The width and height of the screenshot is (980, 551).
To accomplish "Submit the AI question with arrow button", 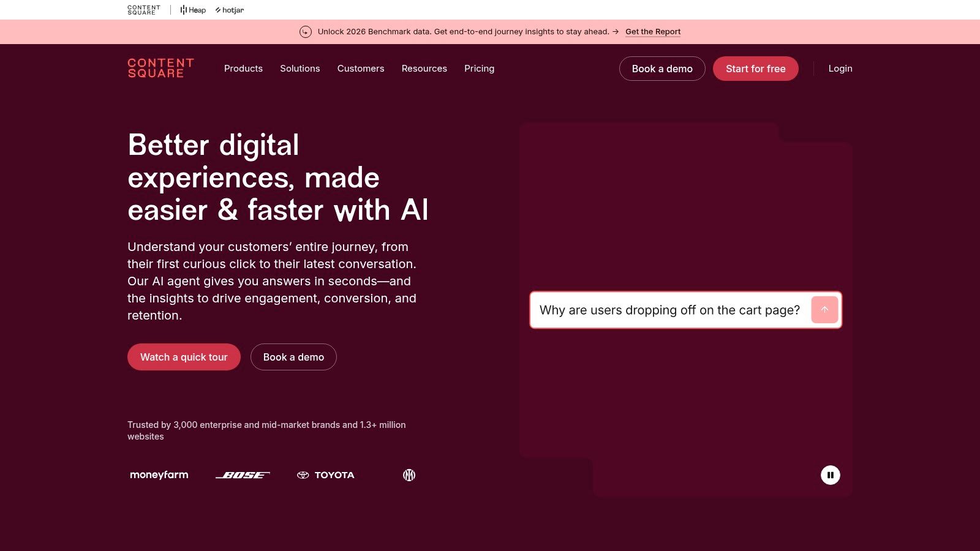I will [x=824, y=310].
